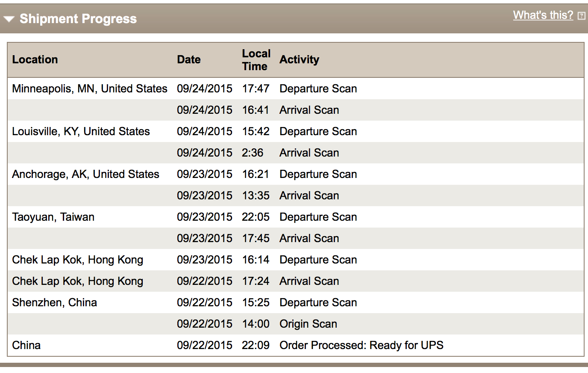Viewport: 588px width, 373px height.
Task: Open the What's this? help link
Action: (543, 15)
